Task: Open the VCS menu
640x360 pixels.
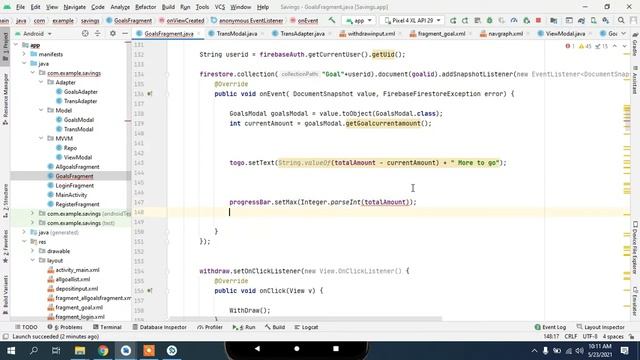Action: coord(220,7)
